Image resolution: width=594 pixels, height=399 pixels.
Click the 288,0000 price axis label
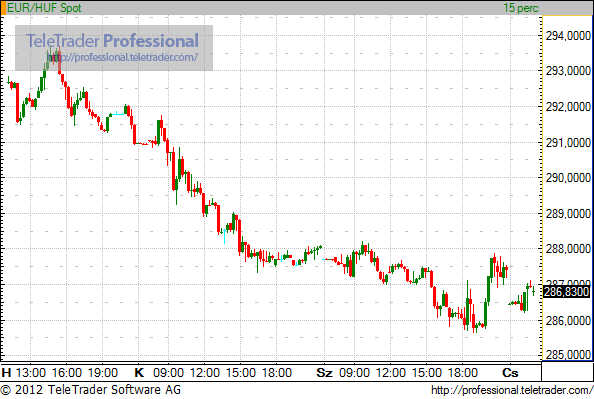pos(568,249)
